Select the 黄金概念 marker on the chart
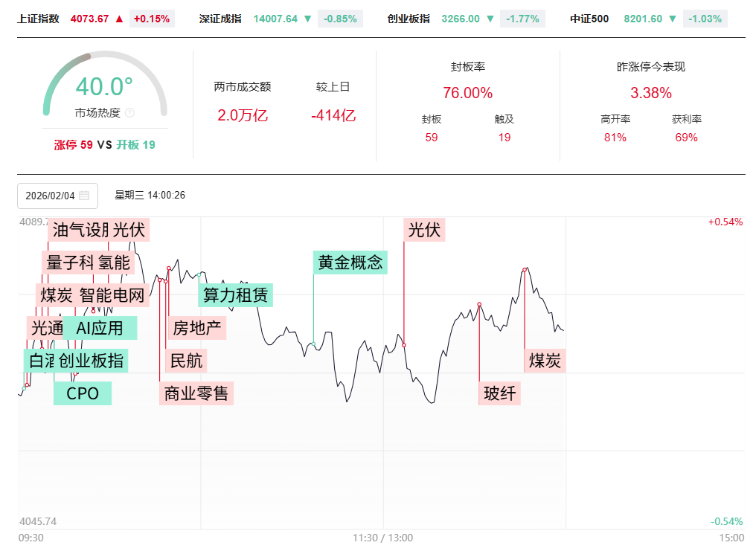Image resolution: width=756 pixels, height=554 pixels. 350,262
